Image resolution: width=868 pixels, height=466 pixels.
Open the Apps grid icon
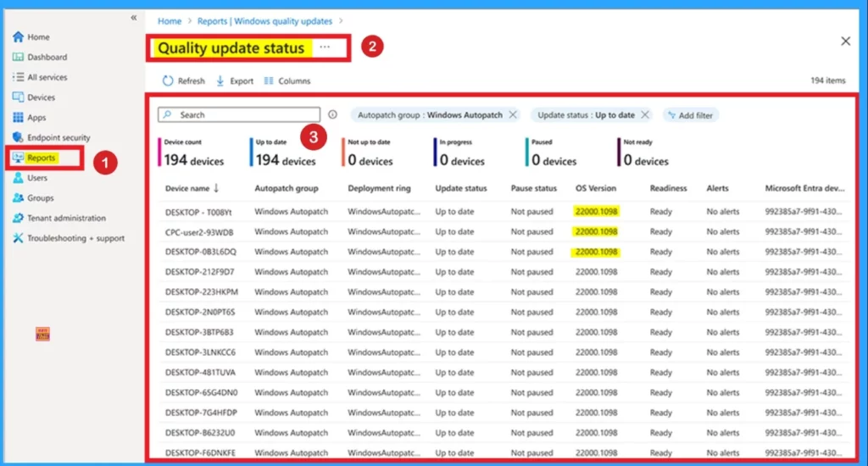coord(19,117)
